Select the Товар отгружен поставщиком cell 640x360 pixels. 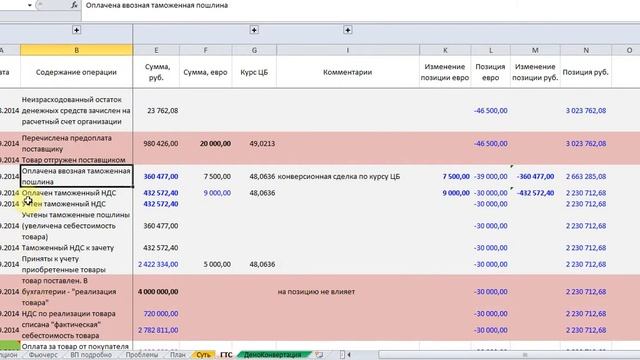[76, 160]
